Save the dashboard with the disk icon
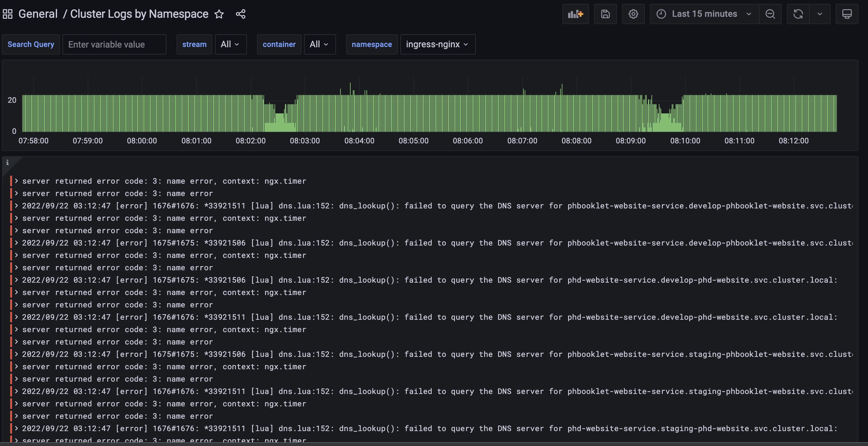 point(605,14)
